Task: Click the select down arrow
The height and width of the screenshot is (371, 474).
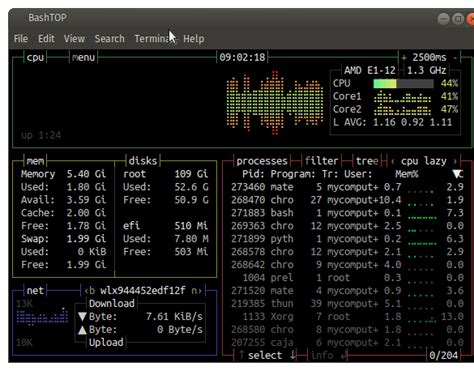Action: (x=293, y=355)
